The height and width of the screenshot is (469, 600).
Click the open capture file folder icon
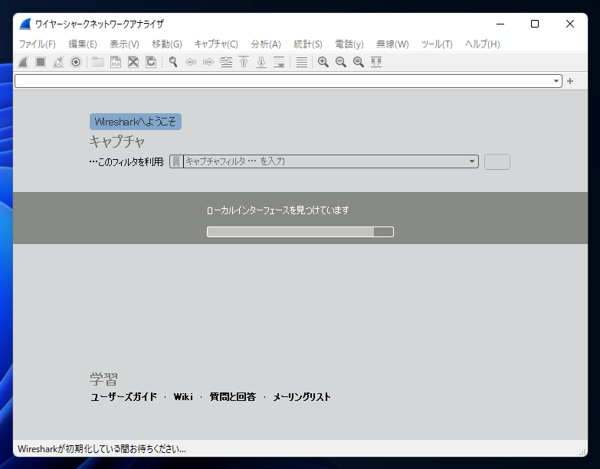pyautogui.click(x=98, y=62)
